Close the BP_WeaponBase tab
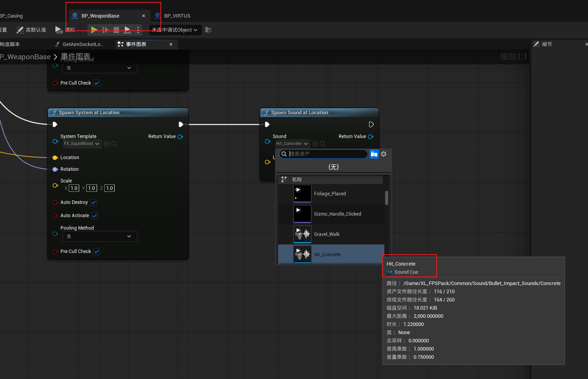The height and width of the screenshot is (379, 588). (x=144, y=16)
